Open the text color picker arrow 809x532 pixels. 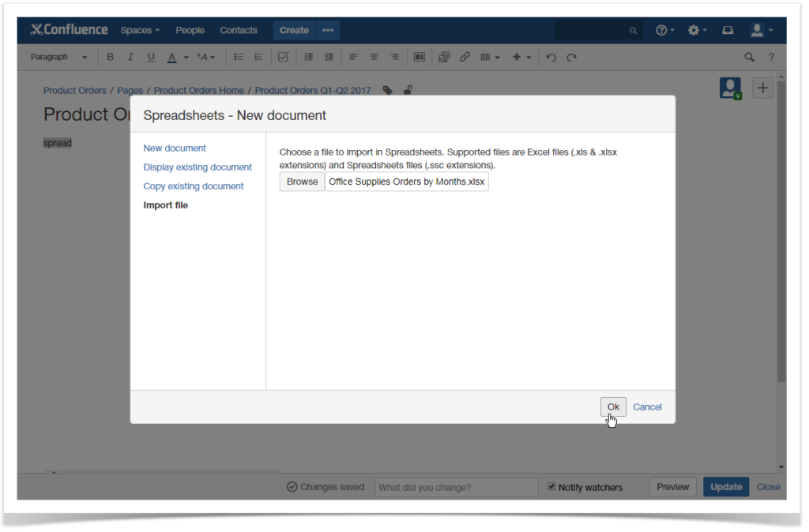coord(186,57)
